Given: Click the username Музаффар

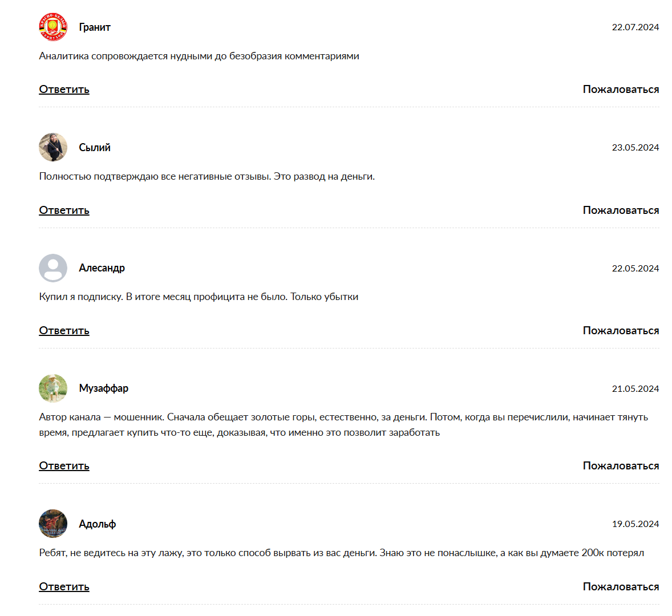Looking at the screenshot, I should (104, 388).
